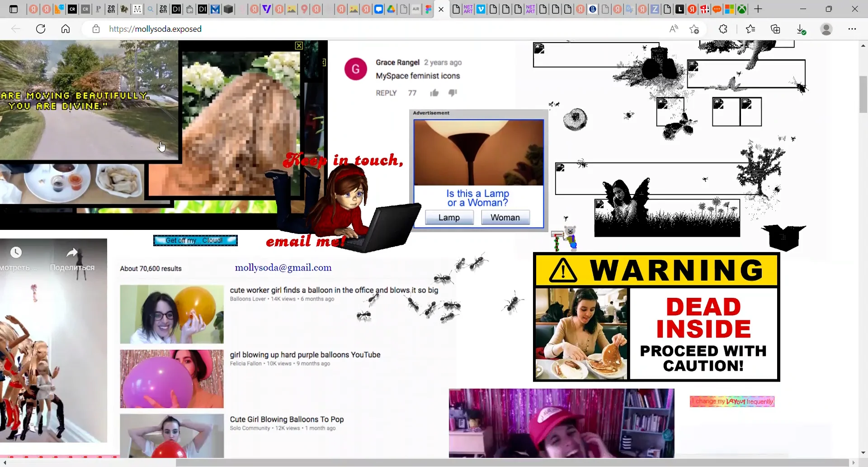Click the Lamp button in the advertisement
This screenshot has height=467, width=868.
448,217
